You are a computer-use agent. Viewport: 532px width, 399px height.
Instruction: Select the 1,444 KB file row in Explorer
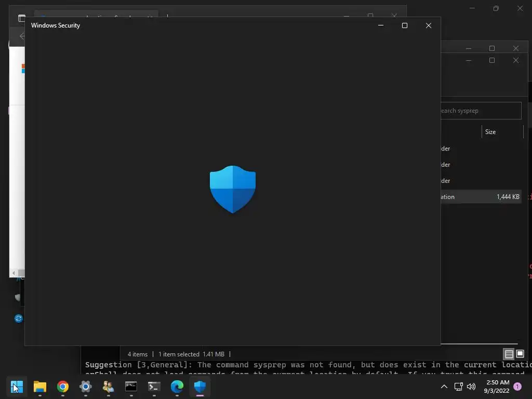481,197
